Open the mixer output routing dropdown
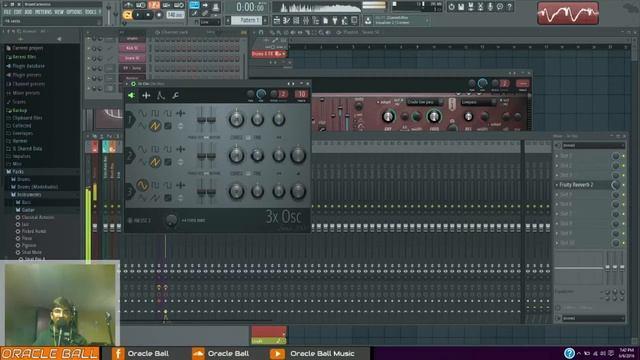 (x=593, y=318)
